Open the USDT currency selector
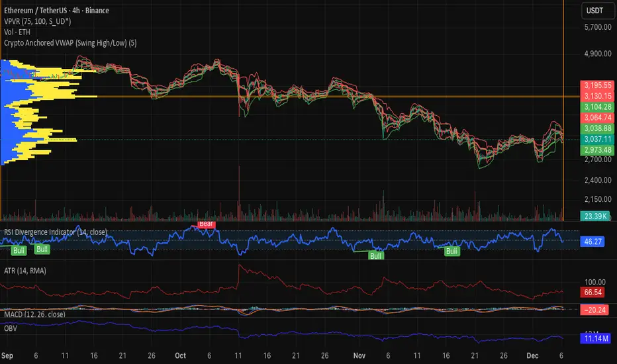617x364 pixels. tap(594, 11)
